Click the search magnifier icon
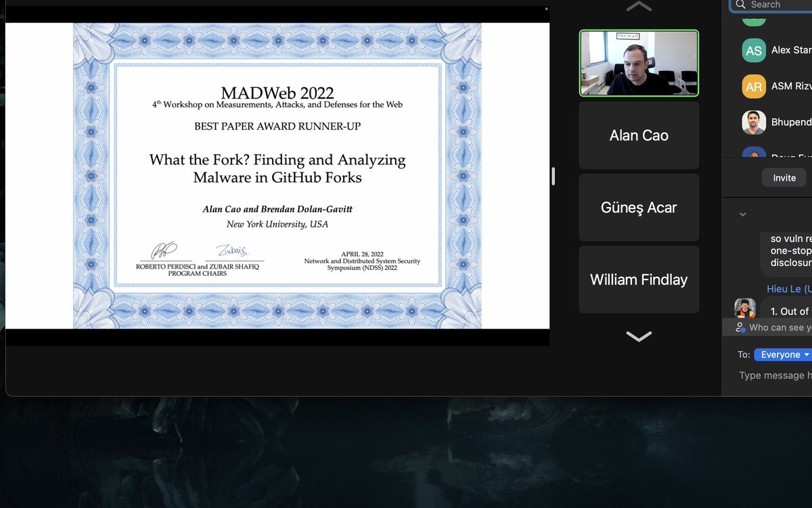 click(740, 5)
